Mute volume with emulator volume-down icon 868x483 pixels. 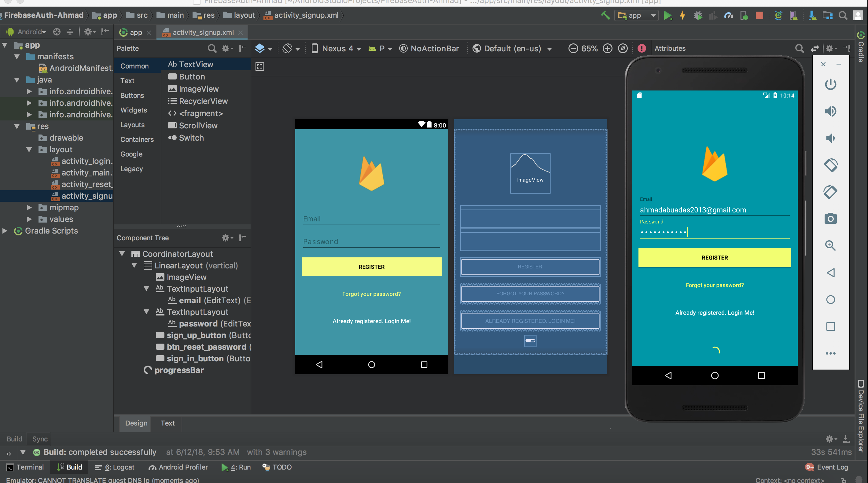[831, 138]
